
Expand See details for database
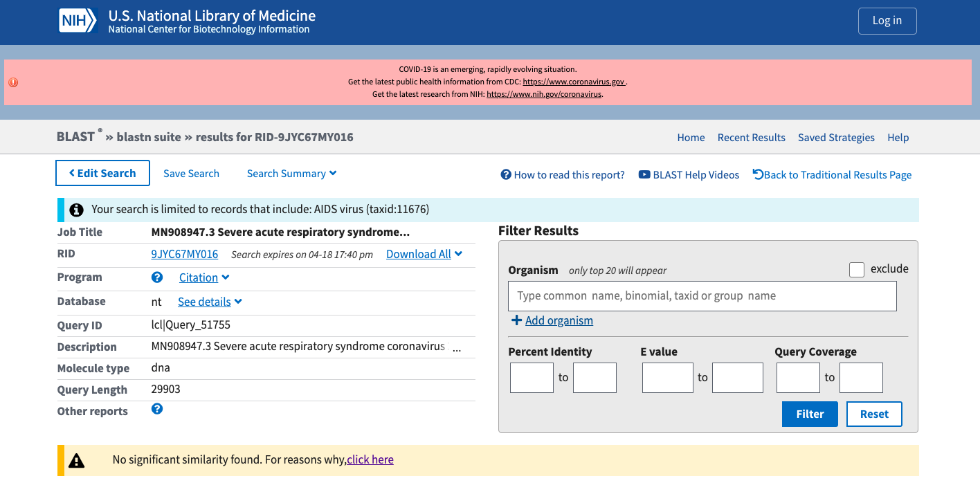210,302
